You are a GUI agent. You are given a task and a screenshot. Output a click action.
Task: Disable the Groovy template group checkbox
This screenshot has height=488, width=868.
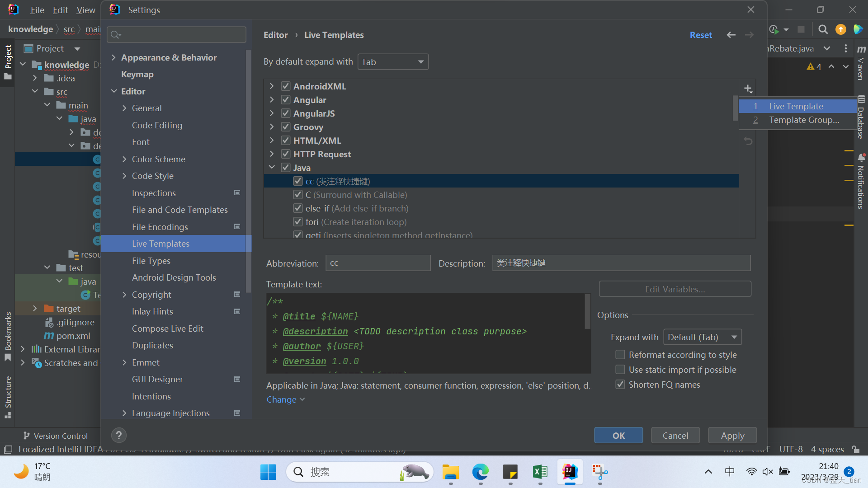(286, 127)
